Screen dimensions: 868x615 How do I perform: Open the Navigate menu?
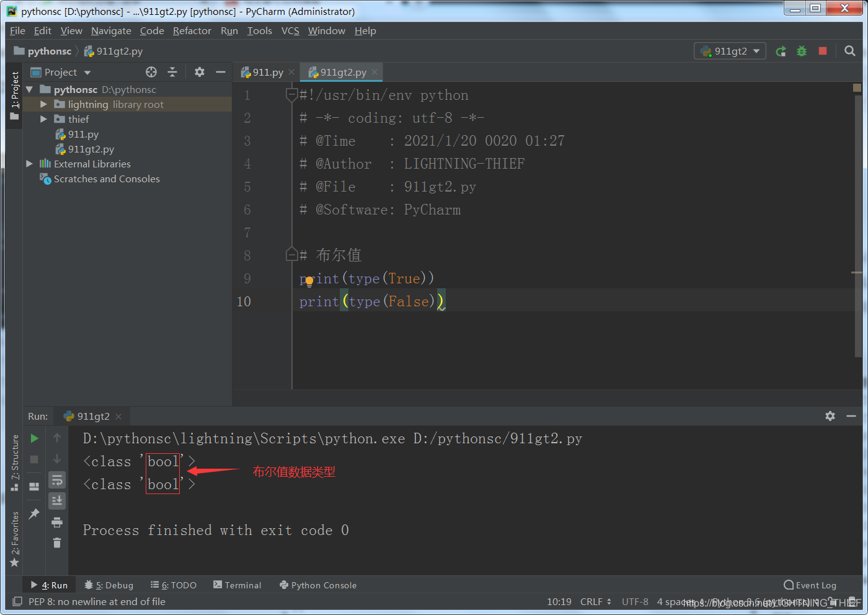pyautogui.click(x=111, y=31)
